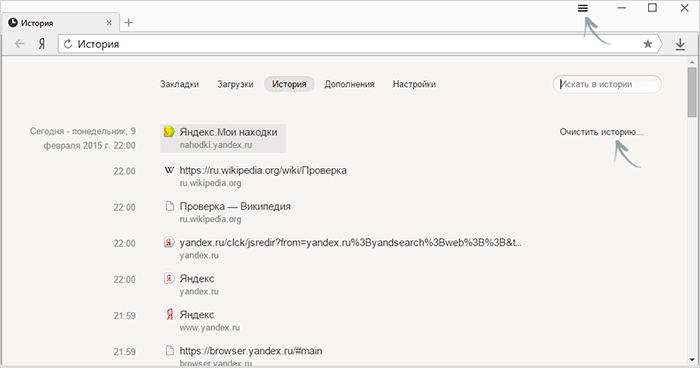Viewport: 700px width, 368px height.
Task: Click scrollbar up arrow
Action: 692,62
